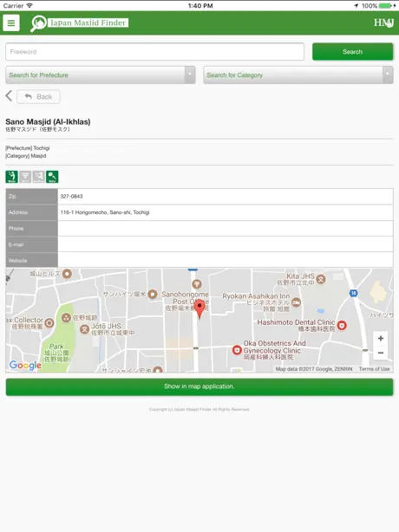The width and height of the screenshot is (399, 532).
Task: Select the Sano Masjid (Al-Ikhlas) title
Action: [x=48, y=121]
